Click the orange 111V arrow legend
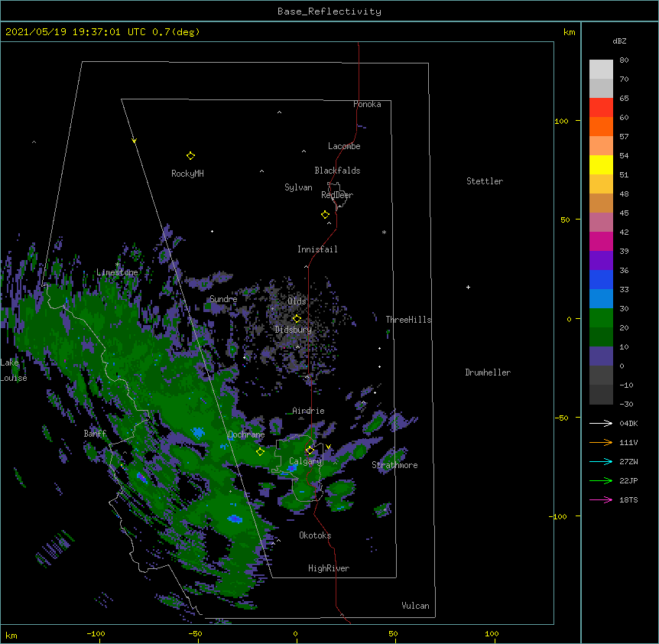Screen dimensions: 659x644 point(601,442)
